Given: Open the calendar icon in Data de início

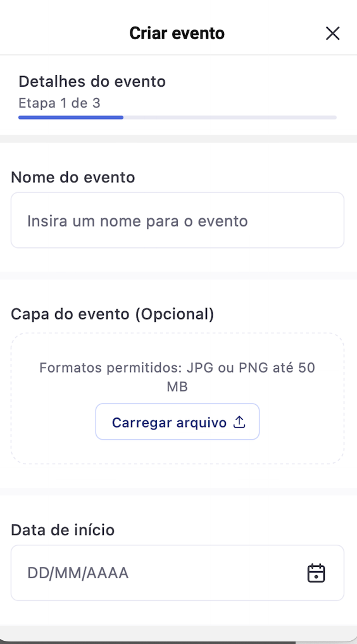Looking at the screenshot, I should point(316,573).
